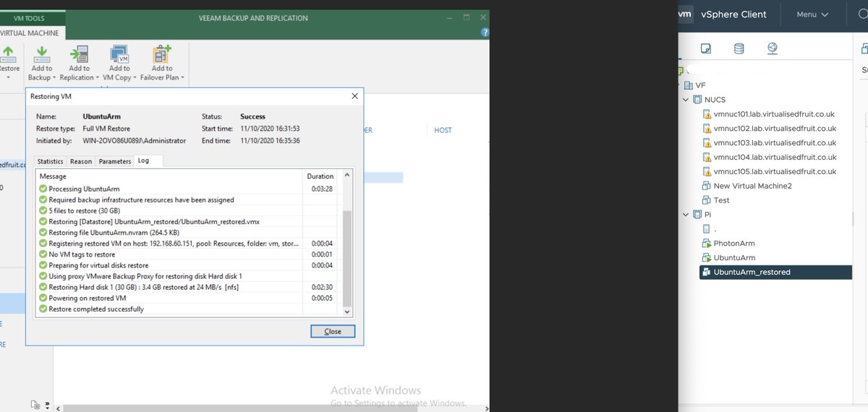The width and height of the screenshot is (868, 412).
Task: Open the Add to Replication dropdown arrow
Action: tap(98, 78)
